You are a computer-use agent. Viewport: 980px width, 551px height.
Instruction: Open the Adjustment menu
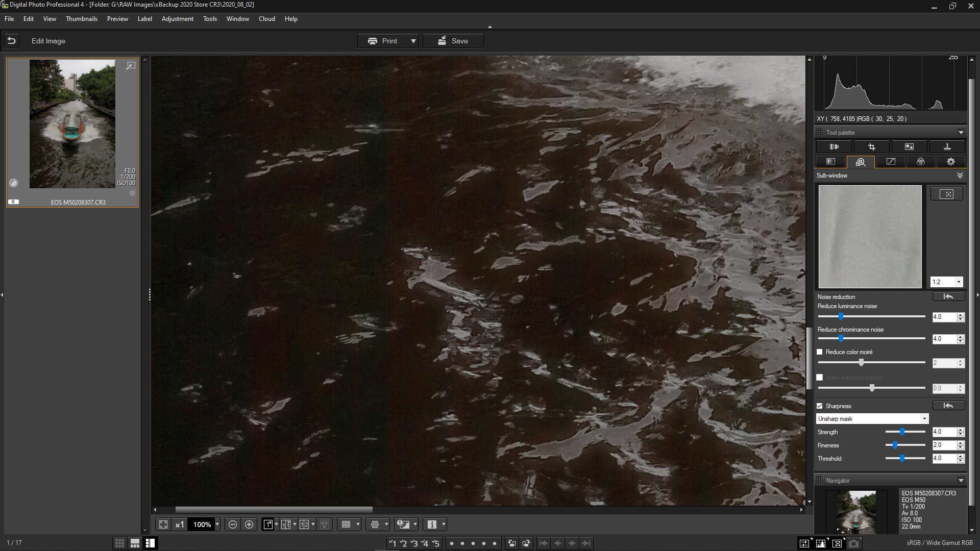click(178, 19)
